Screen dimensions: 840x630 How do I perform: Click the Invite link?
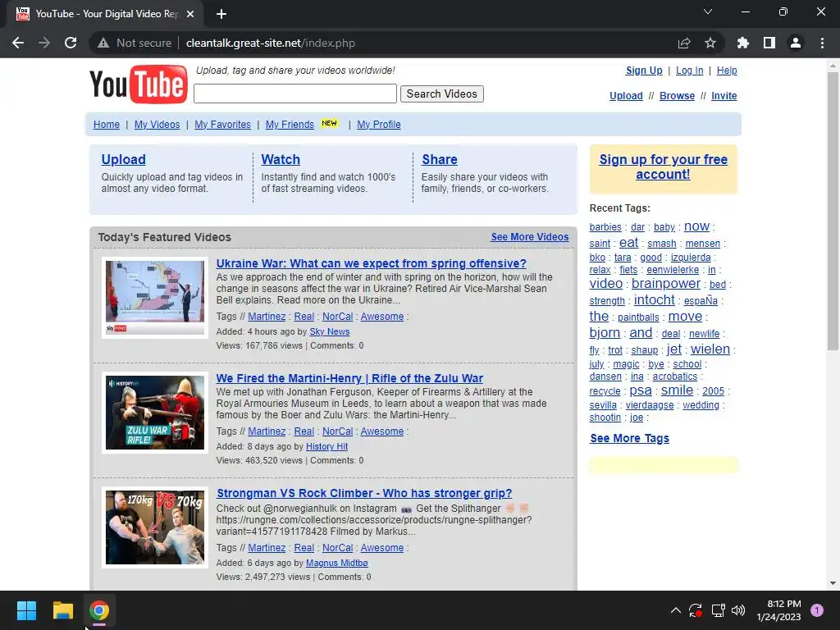pos(724,95)
